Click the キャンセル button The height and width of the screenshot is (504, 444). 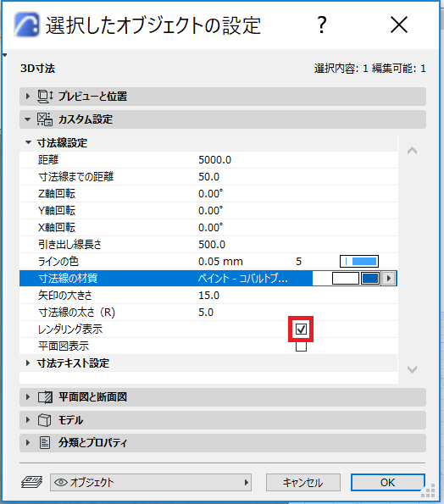pyautogui.click(x=302, y=483)
